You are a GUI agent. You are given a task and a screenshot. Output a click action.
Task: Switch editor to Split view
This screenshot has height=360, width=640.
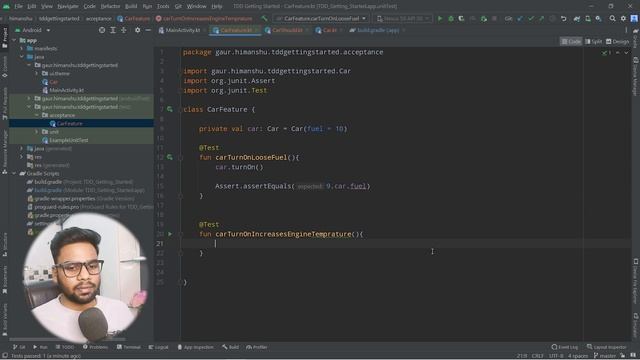point(593,42)
